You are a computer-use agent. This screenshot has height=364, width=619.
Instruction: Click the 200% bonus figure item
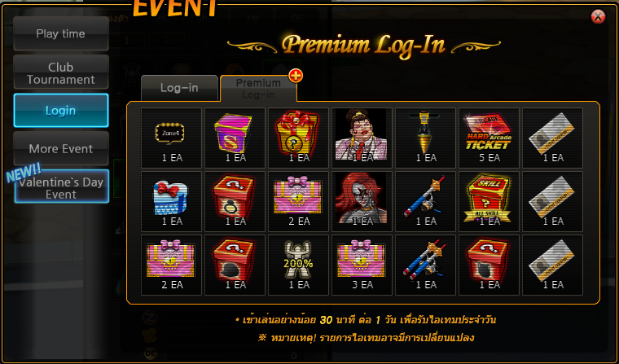coord(298,265)
